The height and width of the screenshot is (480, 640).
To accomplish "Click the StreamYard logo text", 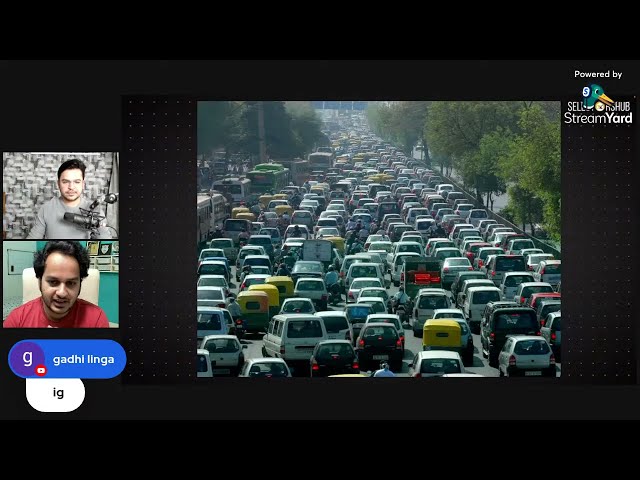I will pyautogui.click(x=598, y=118).
